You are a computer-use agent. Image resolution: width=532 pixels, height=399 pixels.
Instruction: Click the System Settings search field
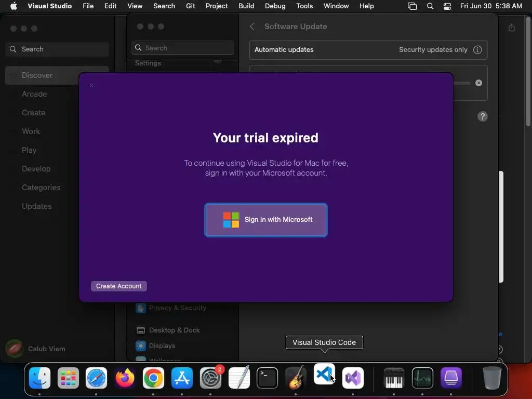[182, 48]
